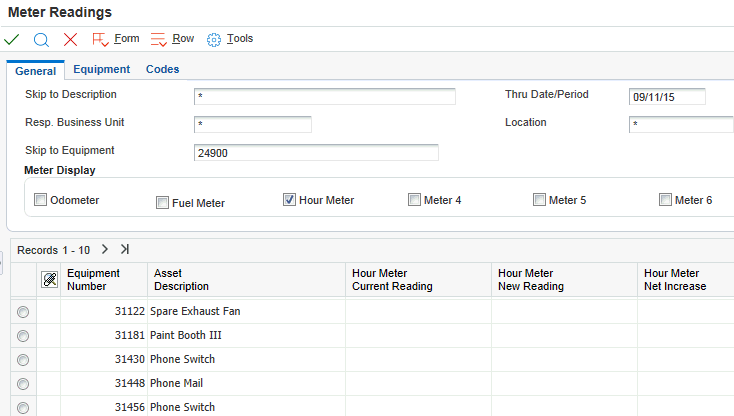
Task: Click the green checkmark OK icon
Action: [x=12, y=40]
